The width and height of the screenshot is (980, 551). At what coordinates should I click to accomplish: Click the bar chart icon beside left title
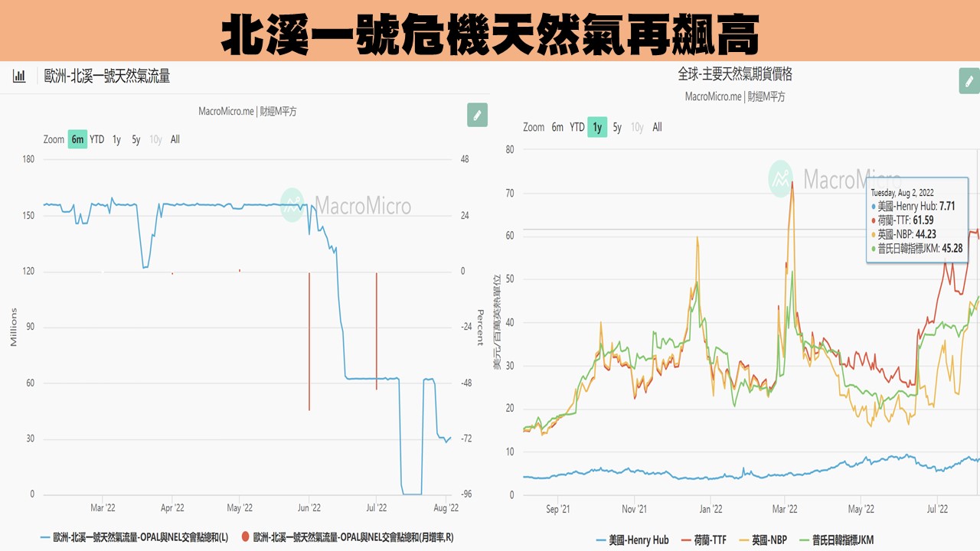(19, 76)
